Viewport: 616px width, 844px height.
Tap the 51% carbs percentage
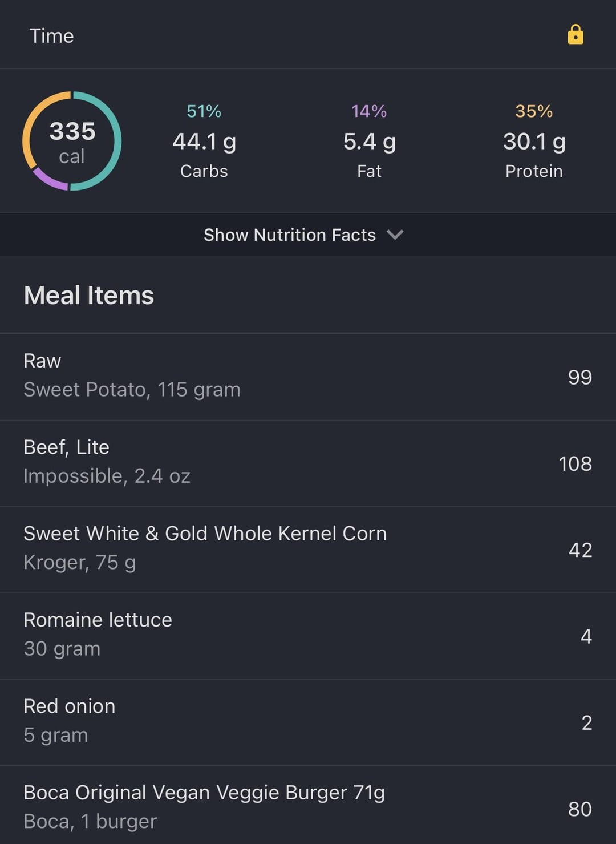(x=204, y=111)
